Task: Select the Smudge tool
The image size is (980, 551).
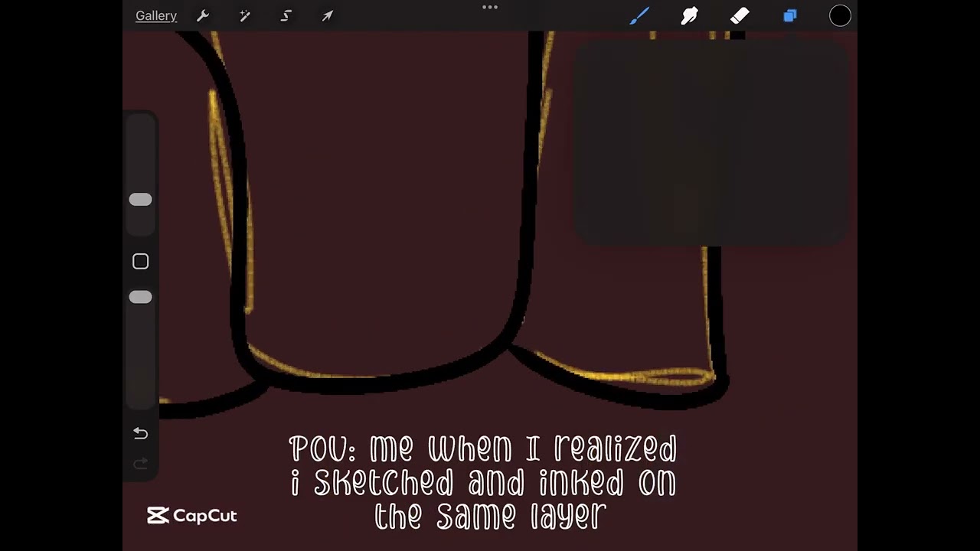Action: pos(689,16)
